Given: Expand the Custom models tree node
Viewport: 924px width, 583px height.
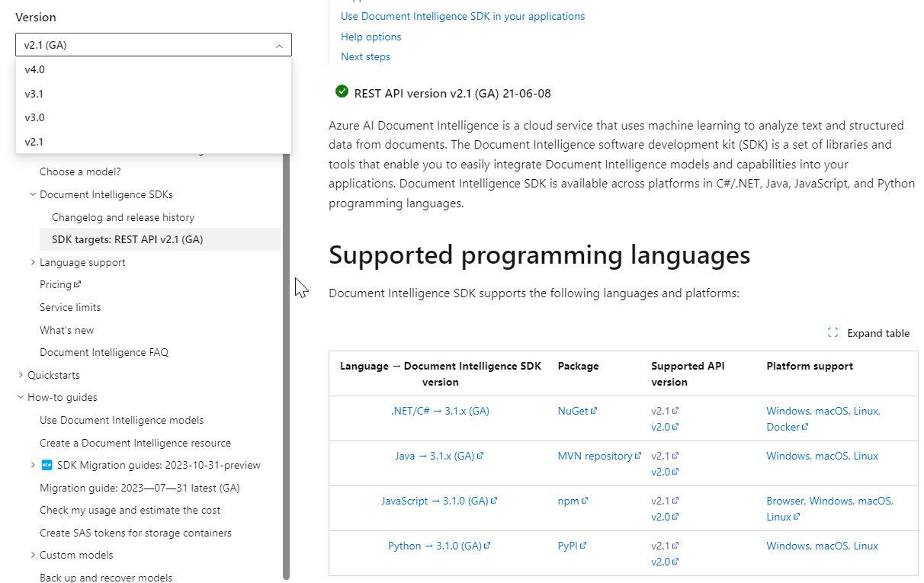Looking at the screenshot, I should (33, 555).
